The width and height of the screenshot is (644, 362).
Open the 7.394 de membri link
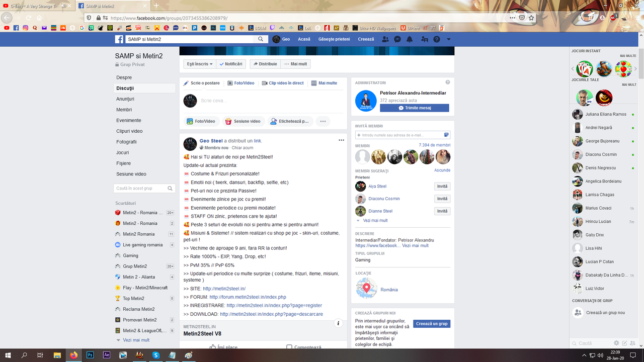click(435, 145)
